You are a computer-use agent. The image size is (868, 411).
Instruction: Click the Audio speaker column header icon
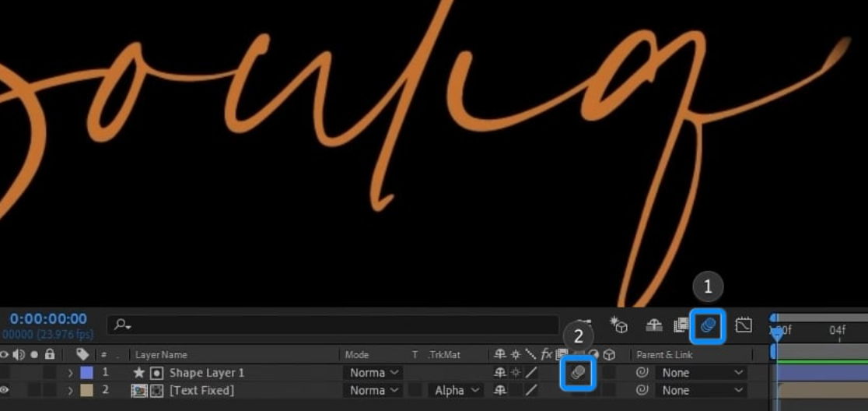20,354
